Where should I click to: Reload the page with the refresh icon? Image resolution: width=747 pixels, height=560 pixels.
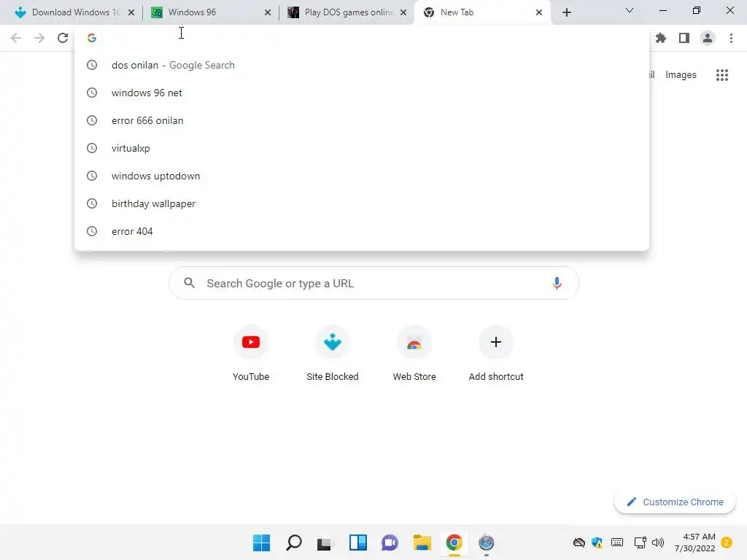coord(63,38)
